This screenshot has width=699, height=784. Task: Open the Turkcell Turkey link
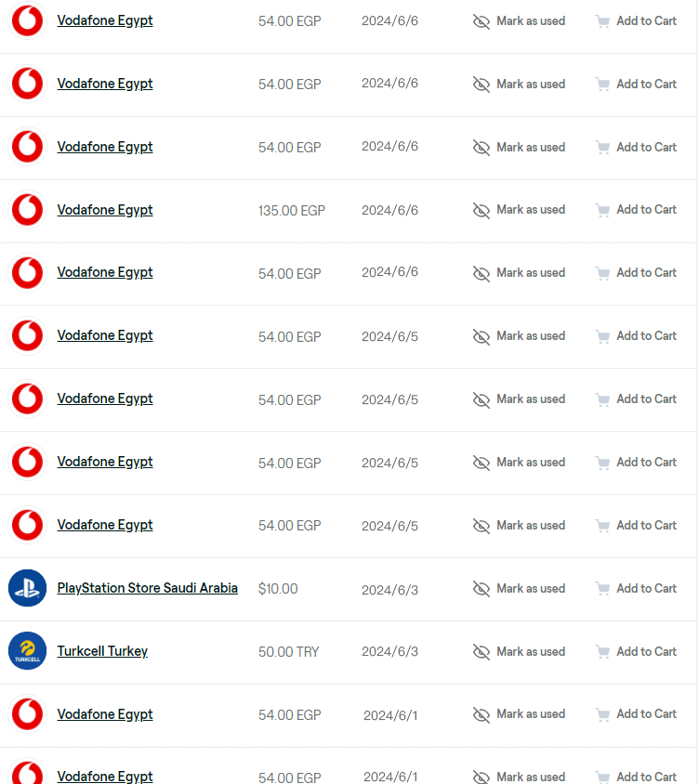click(x=102, y=651)
